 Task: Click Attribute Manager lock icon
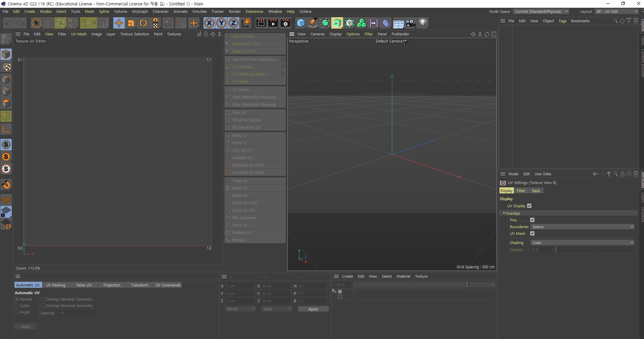(622, 174)
